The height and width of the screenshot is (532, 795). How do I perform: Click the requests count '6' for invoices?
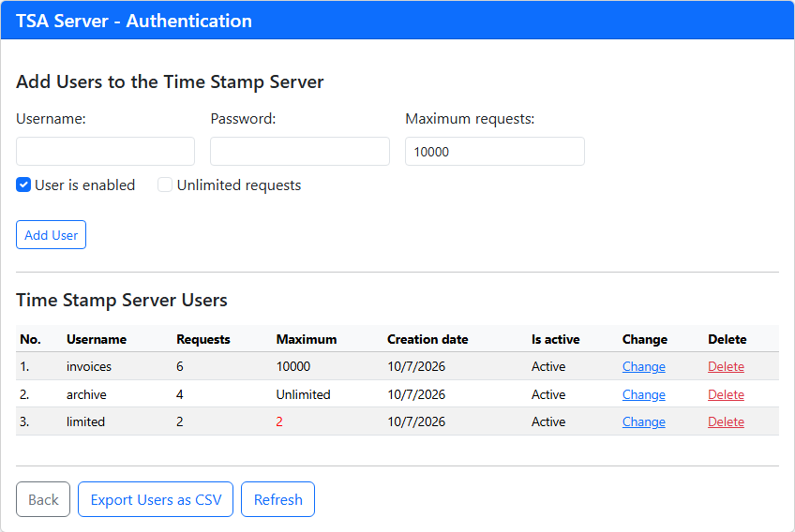point(179,366)
